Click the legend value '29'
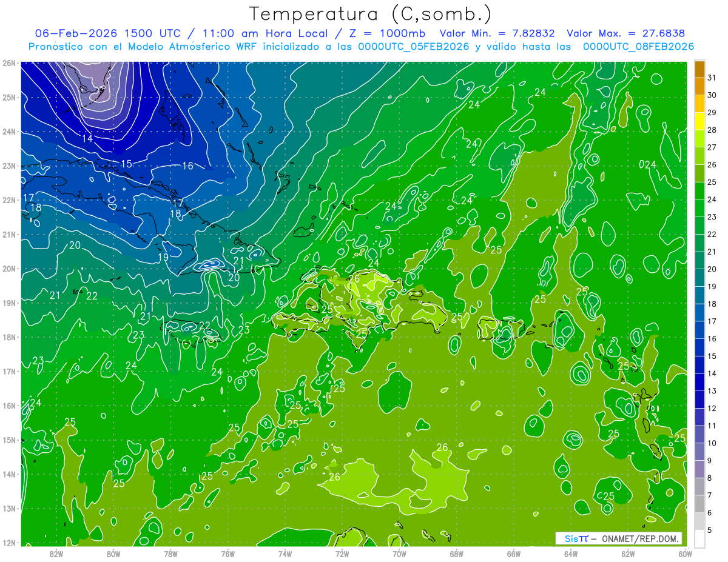 (712, 113)
